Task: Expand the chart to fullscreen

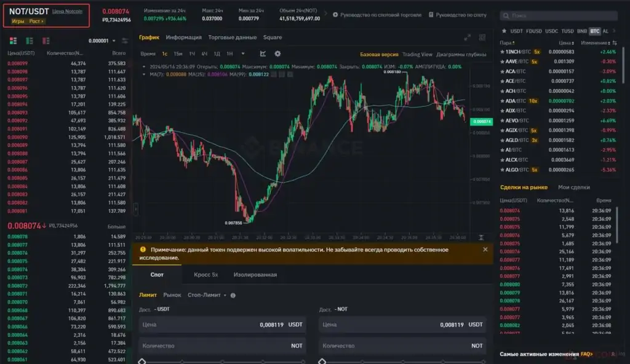Action: (467, 38)
